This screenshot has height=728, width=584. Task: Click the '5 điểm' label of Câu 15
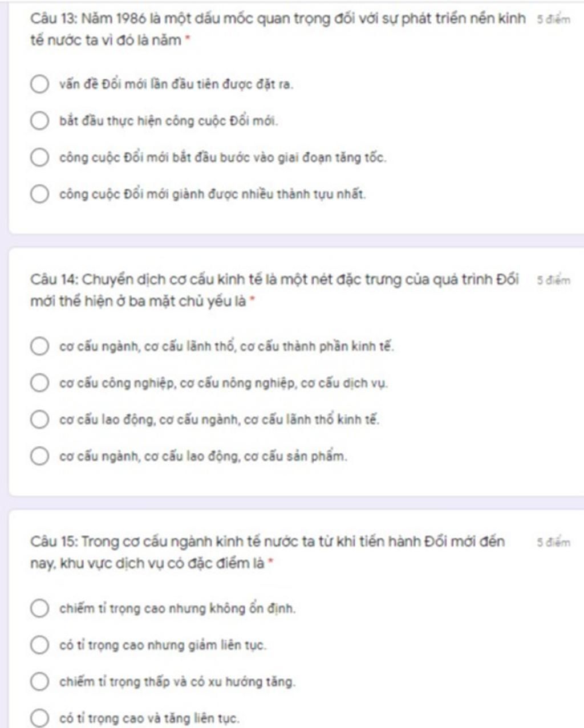tap(553, 542)
